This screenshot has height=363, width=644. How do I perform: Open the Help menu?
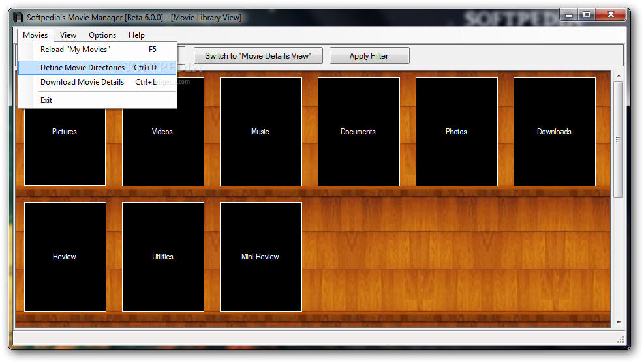136,35
